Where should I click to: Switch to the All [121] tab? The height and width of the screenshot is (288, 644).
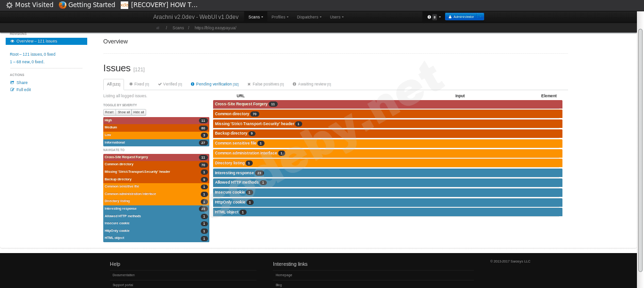click(x=114, y=84)
